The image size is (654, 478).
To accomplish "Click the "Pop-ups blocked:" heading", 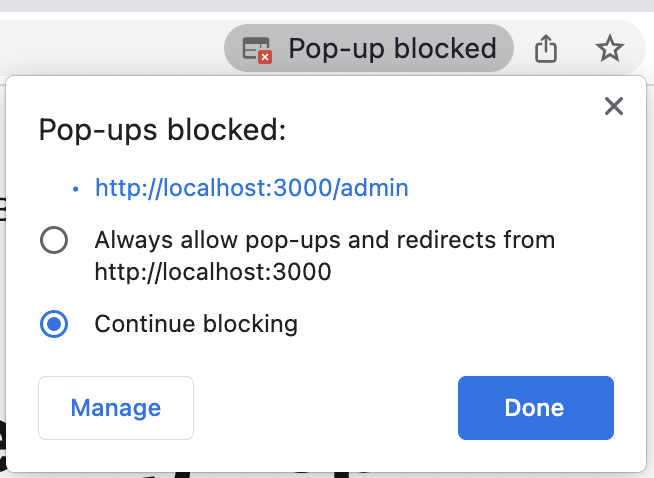I will (162, 130).
